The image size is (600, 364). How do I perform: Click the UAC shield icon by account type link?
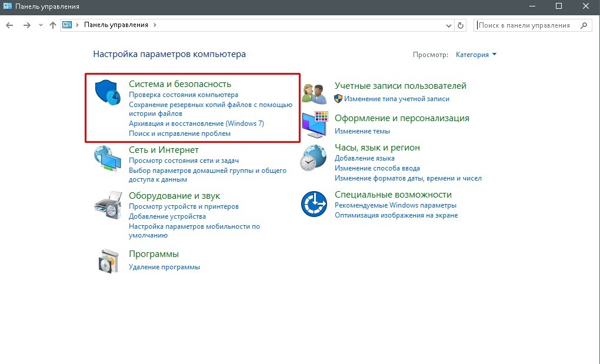(x=338, y=99)
